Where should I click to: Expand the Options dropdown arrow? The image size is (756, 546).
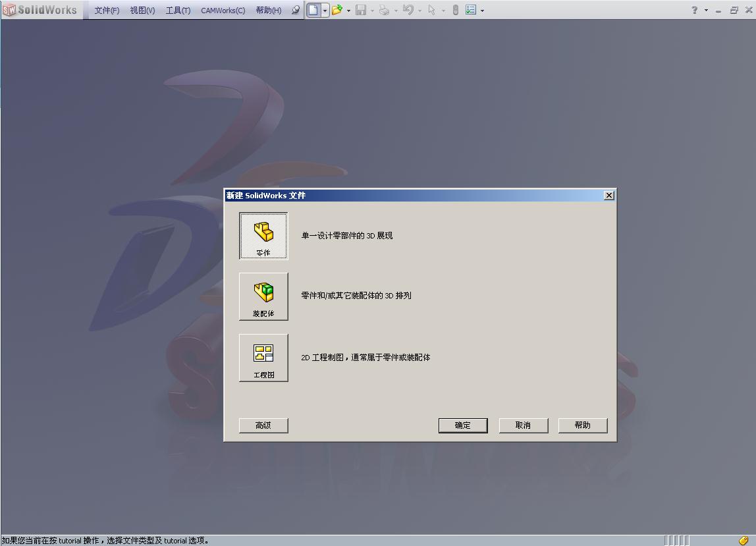tap(482, 10)
